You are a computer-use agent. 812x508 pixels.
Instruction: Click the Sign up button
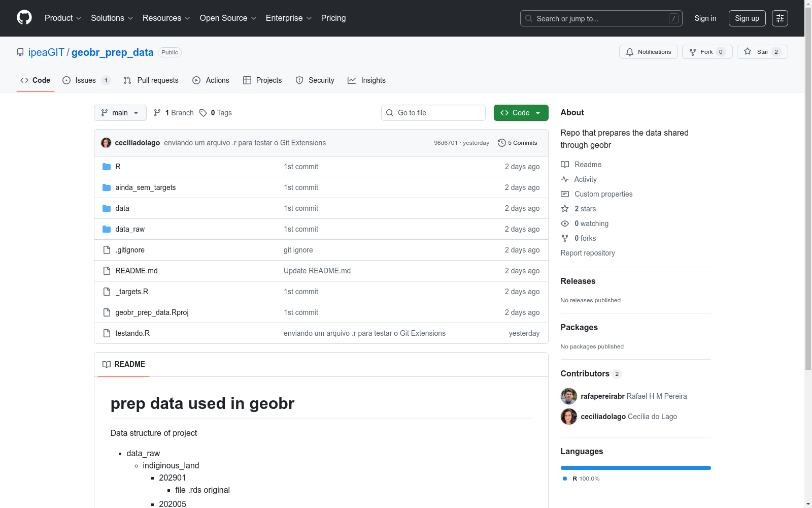click(747, 18)
